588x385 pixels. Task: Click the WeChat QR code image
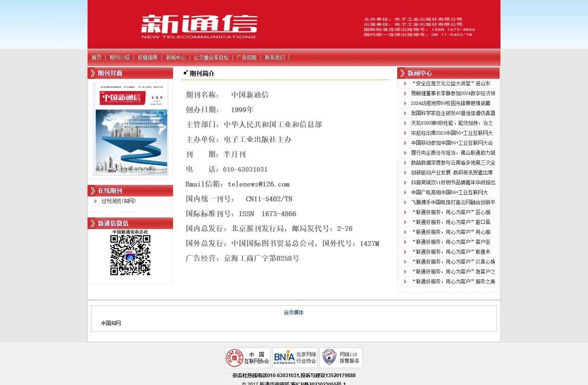[x=130, y=255]
